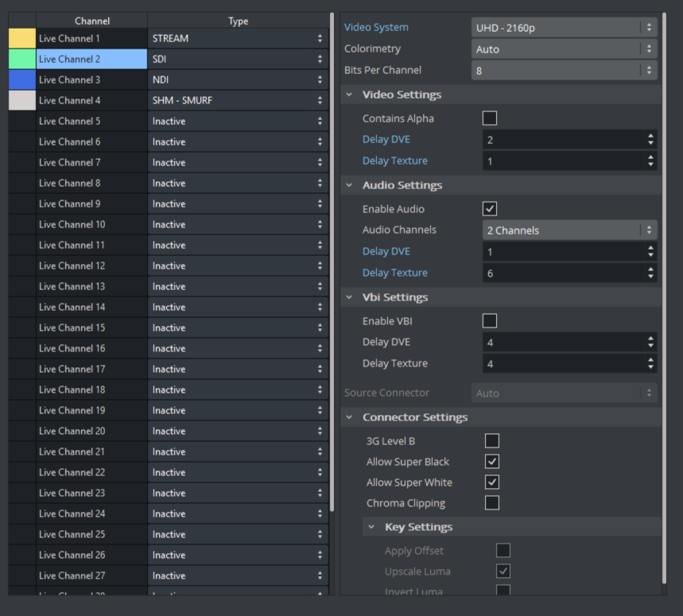Collapse the Connector Settings section
This screenshot has height=616, width=683.
tap(349, 417)
